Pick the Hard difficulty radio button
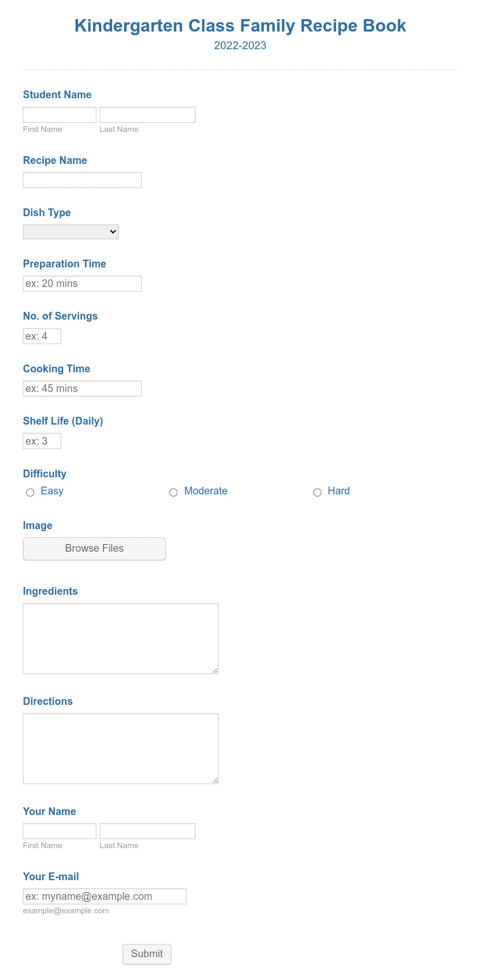481x980 pixels. (318, 492)
